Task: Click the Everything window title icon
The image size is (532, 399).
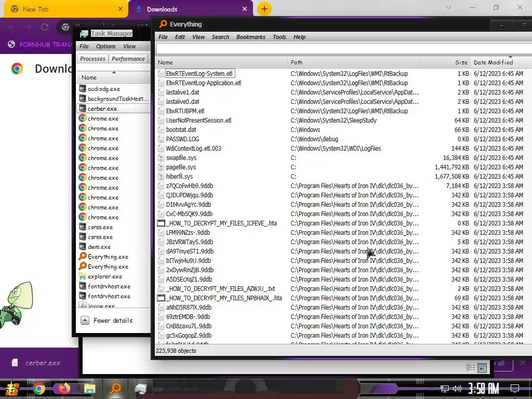Action: click(163, 24)
